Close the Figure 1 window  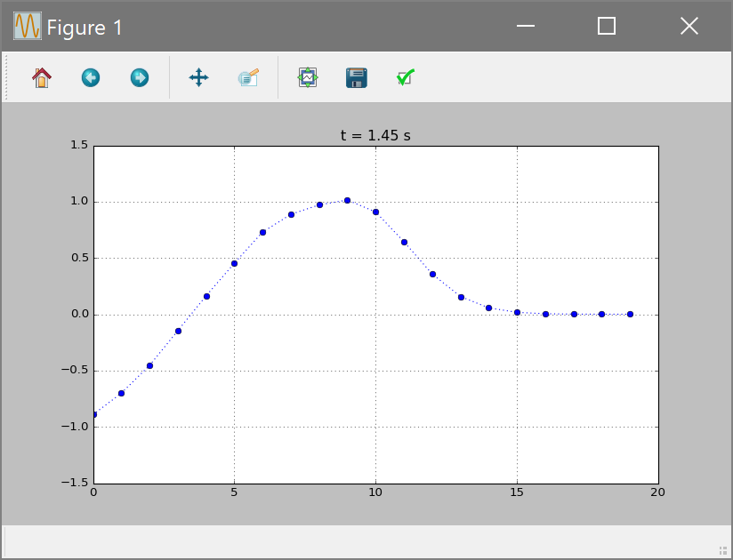(689, 26)
